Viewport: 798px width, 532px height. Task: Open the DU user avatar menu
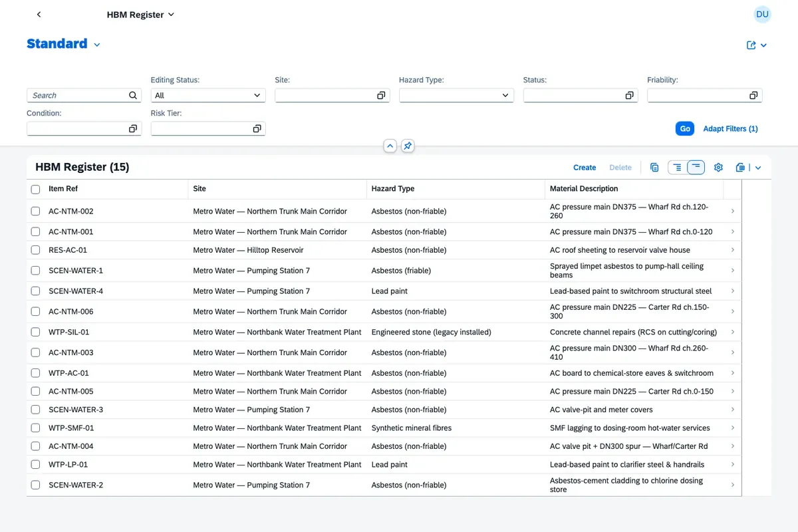coord(762,15)
